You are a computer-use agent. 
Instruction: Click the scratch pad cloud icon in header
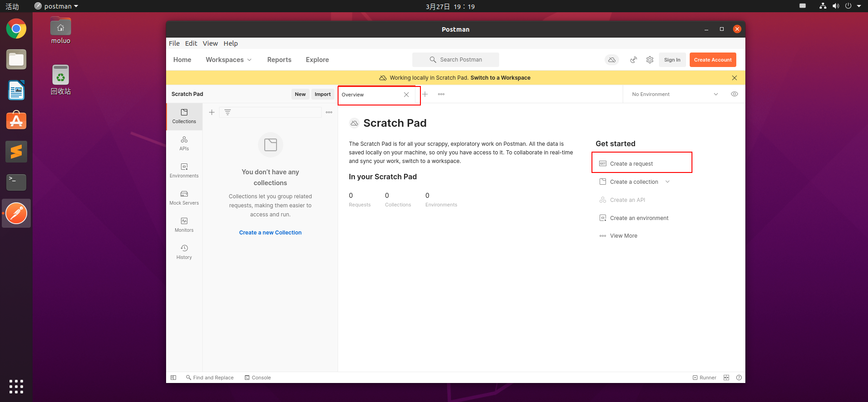click(612, 60)
